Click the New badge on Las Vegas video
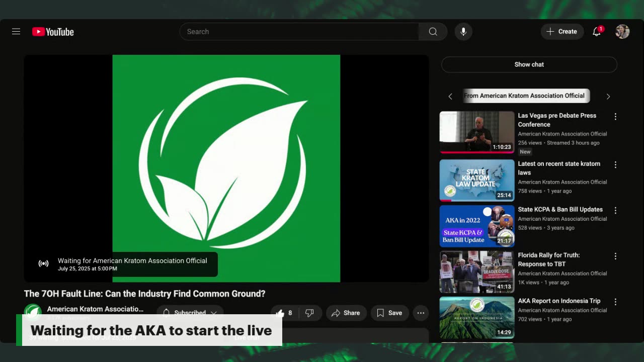The width and height of the screenshot is (644, 362). coord(525,152)
